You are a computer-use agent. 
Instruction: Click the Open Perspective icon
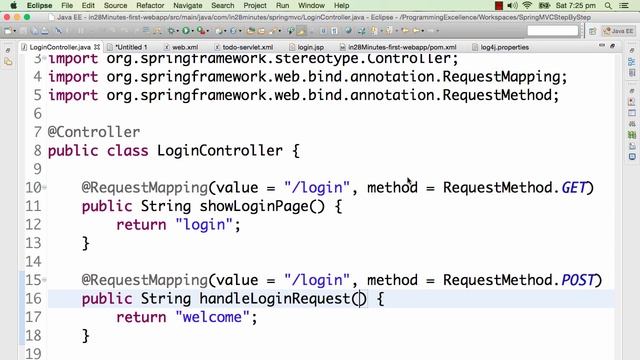click(x=592, y=31)
